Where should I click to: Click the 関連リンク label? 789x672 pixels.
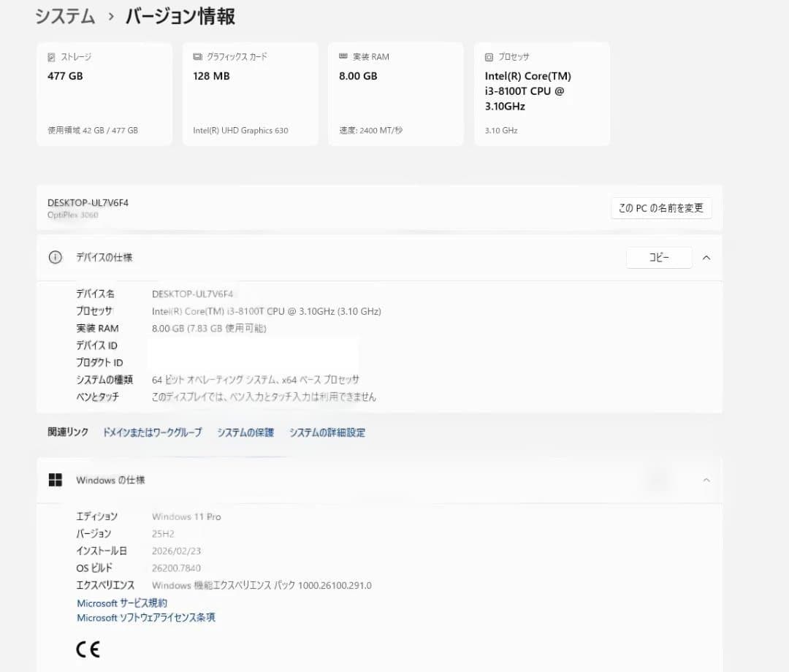pyautogui.click(x=68, y=432)
